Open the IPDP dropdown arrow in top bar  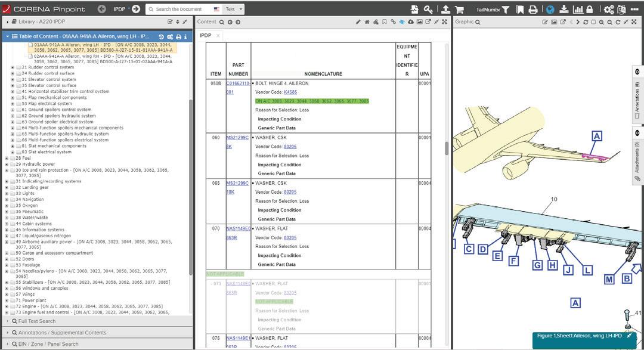coord(129,8)
